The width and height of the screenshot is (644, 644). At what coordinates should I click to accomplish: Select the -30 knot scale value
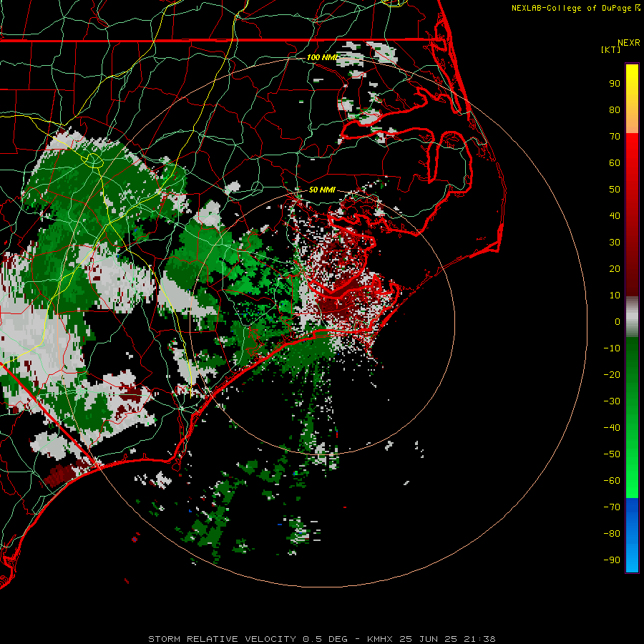point(612,401)
